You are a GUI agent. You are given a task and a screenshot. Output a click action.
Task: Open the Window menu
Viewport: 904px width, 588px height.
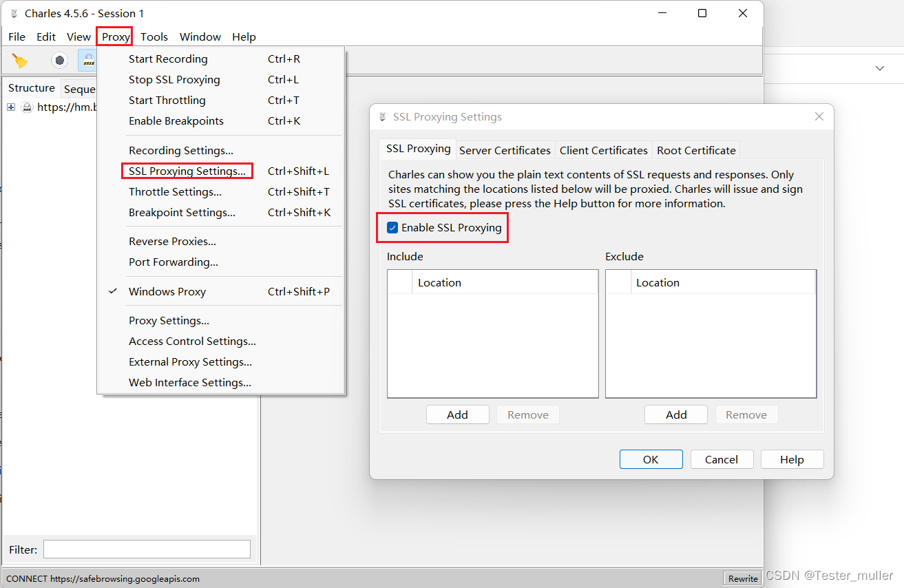coord(200,37)
